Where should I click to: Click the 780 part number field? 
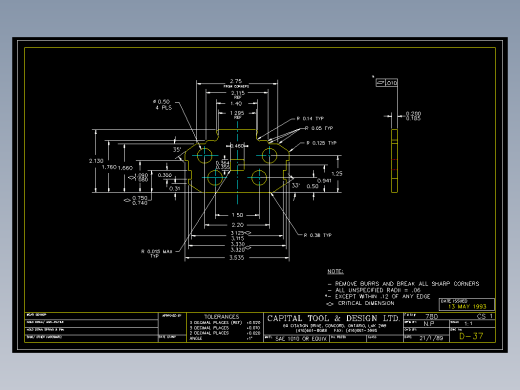click(432, 316)
